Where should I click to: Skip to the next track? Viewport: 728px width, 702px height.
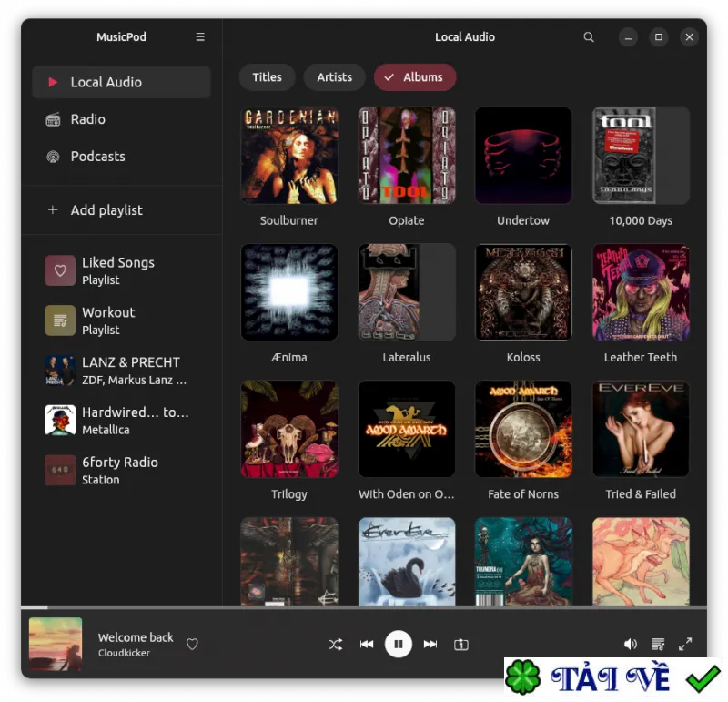pyautogui.click(x=430, y=644)
